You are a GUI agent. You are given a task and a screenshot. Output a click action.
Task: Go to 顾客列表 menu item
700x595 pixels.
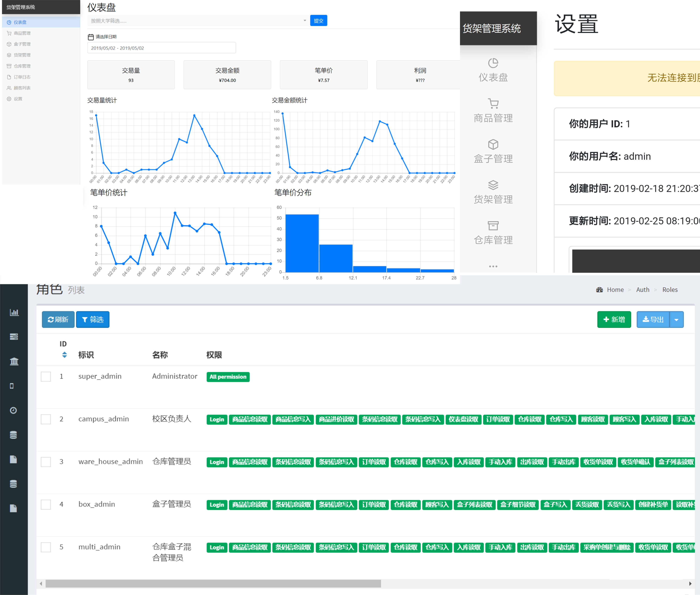click(x=22, y=88)
